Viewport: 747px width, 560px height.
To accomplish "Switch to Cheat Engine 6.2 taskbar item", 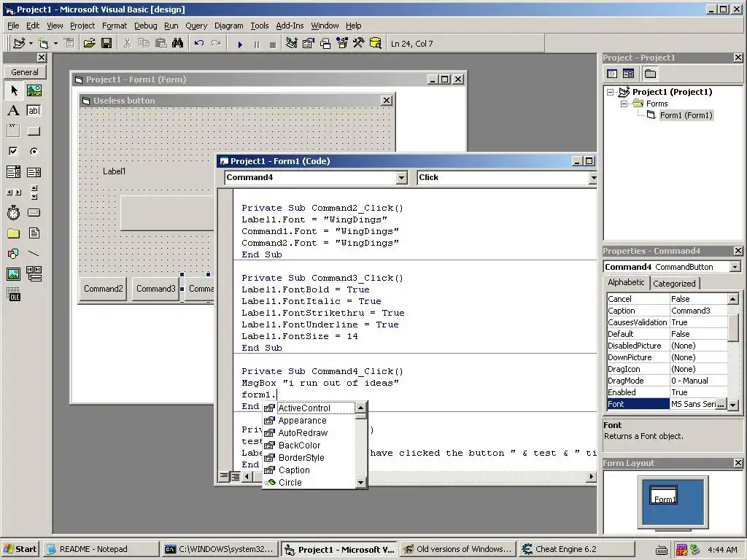I will [x=576, y=549].
